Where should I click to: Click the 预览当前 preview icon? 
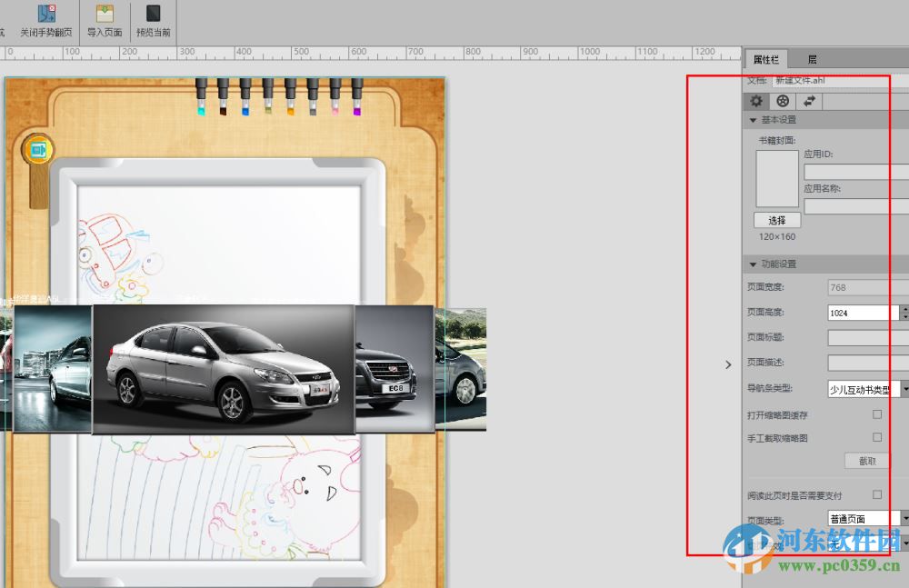click(153, 14)
